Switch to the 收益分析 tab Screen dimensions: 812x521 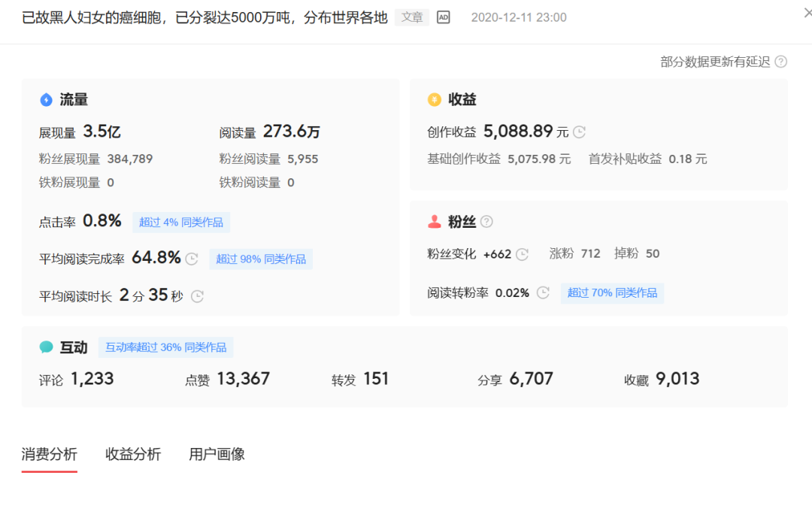(133, 454)
